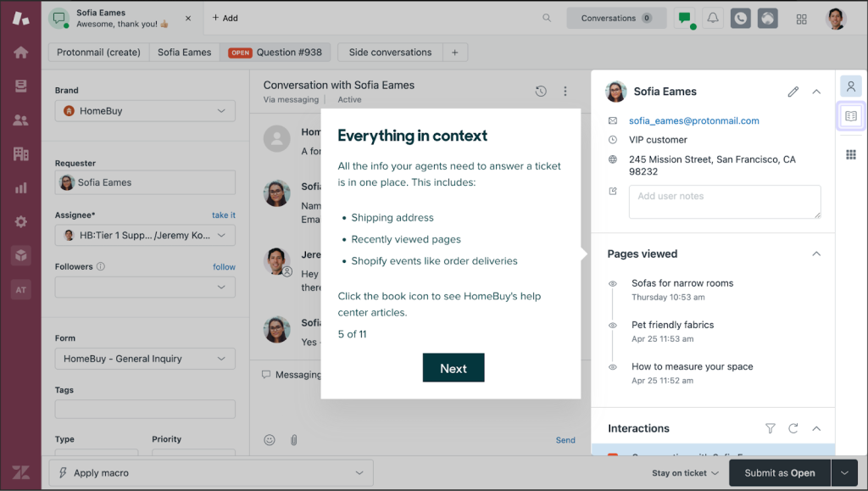Open the knowledge book icon in the context panel

pyautogui.click(x=850, y=116)
